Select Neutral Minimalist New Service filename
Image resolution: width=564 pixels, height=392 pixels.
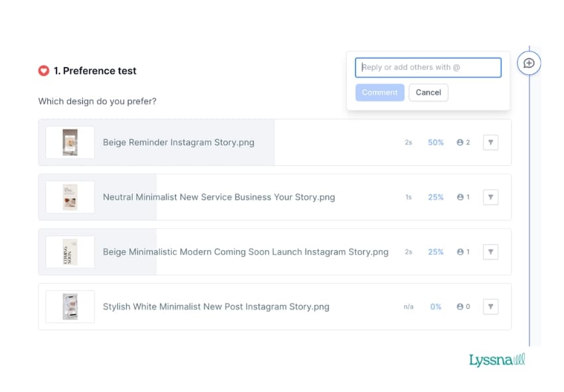(x=218, y=197)
